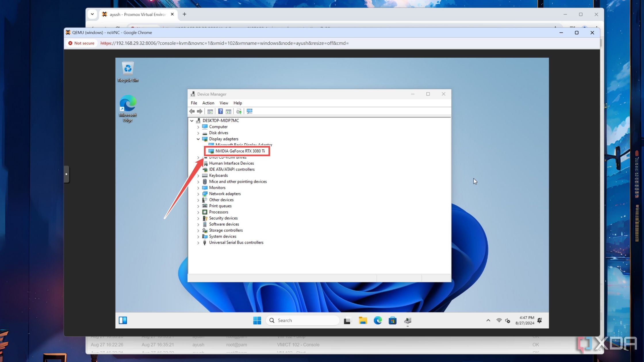Open the Windows Start menu

(257, 320)
